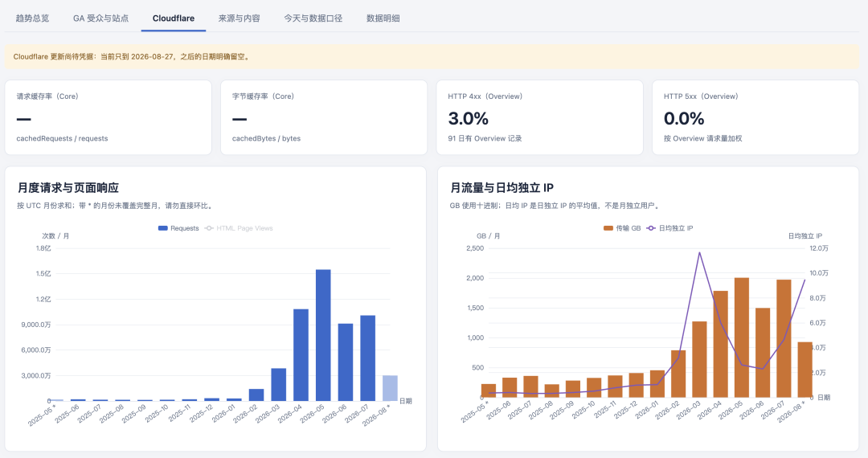
Task: Select the 2026-05 requests bar
Action: click(x=323, y=335)
